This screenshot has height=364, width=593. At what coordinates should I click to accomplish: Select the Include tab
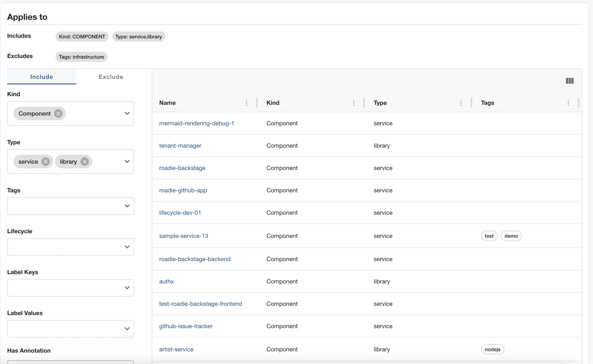(x=41, y=77)
